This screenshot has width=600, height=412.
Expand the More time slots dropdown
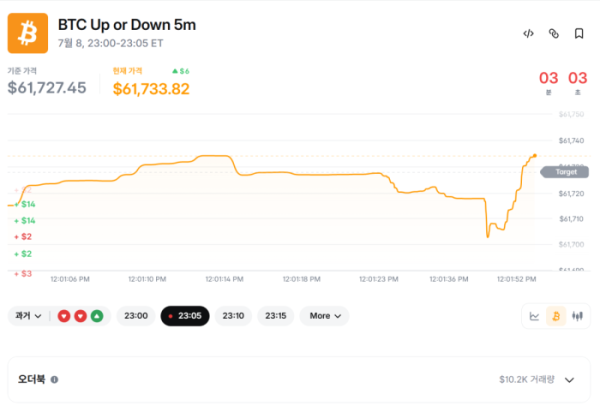pyautogui.click(x=324, y=316)
